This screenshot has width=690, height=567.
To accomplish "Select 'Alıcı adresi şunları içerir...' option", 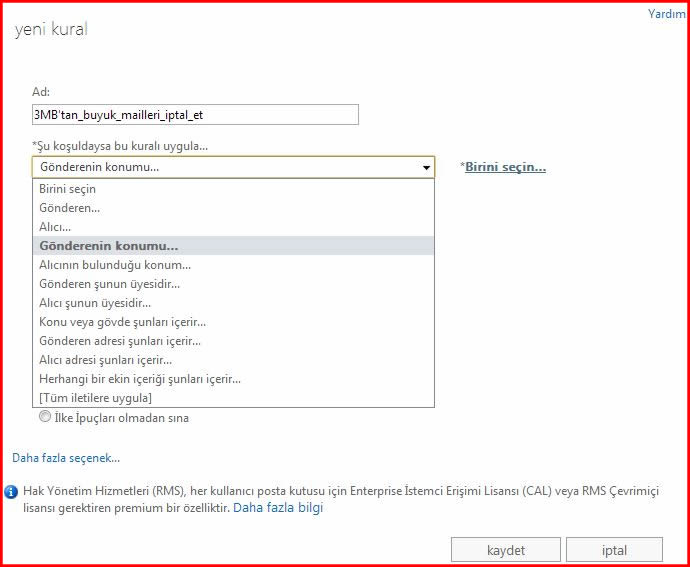I will (105, 360).
